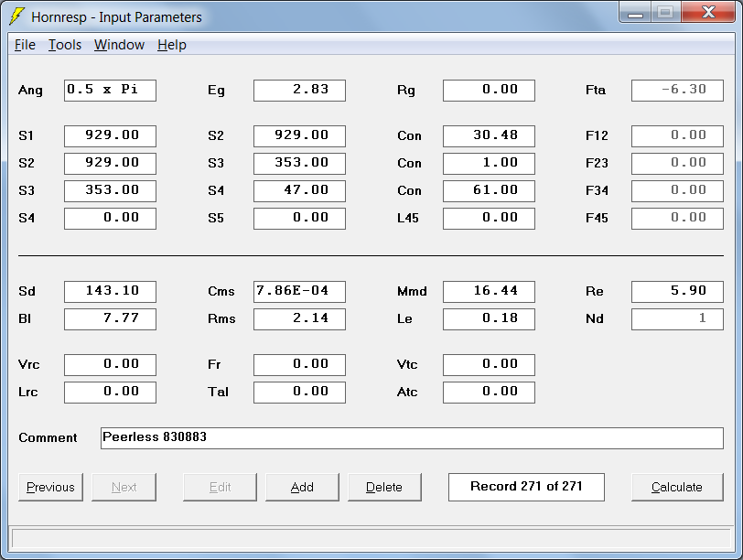This screenshot has width=743, height=560.
Task: Click the left S4 field showing 0.00
Action: (x=110, y=219)
